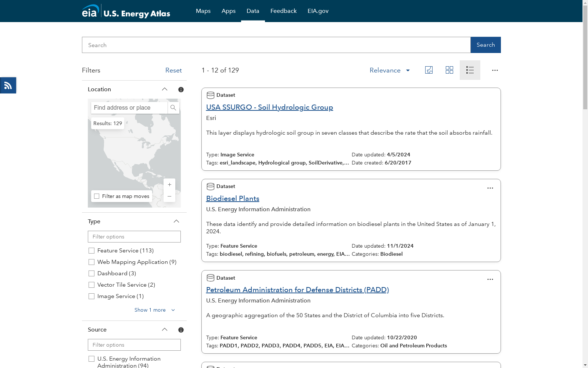Viewport: 588px width, 368px height.
Task: Reset all filters
Action: pos(173,70)
